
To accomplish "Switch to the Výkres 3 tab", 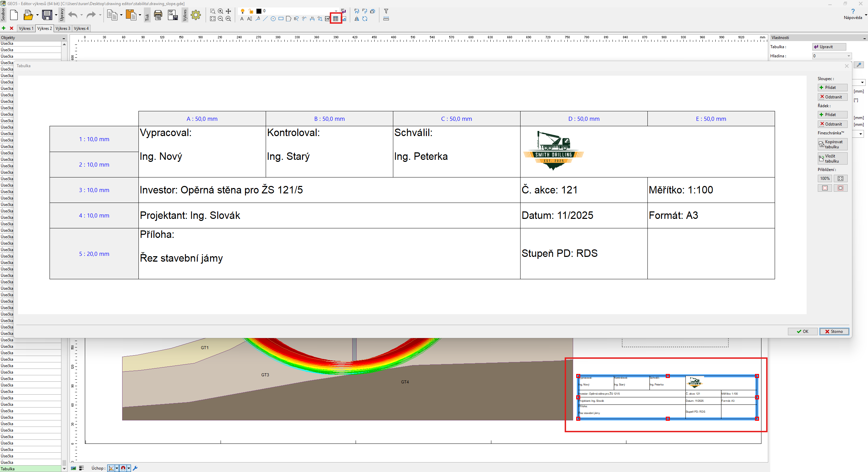I will (63, 29).
